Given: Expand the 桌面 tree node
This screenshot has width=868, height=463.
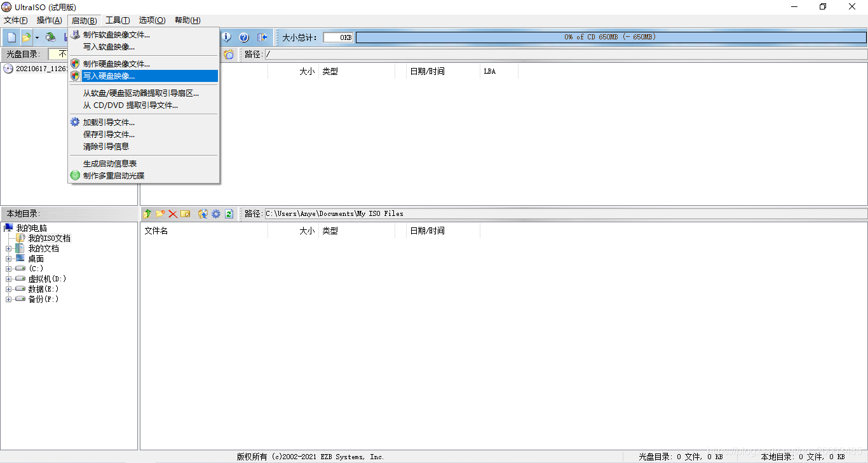Looking at the screenshot, I should [9, 258].
